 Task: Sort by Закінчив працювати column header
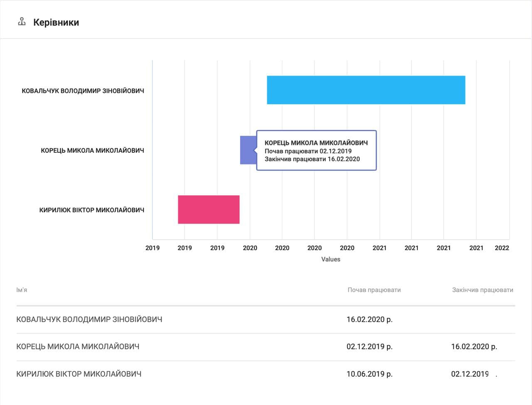click(482, 290)
